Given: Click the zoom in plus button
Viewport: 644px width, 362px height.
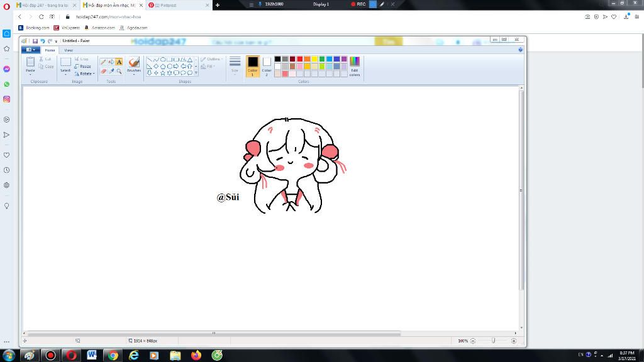Looking at the screenshot, I should point(514,341).
